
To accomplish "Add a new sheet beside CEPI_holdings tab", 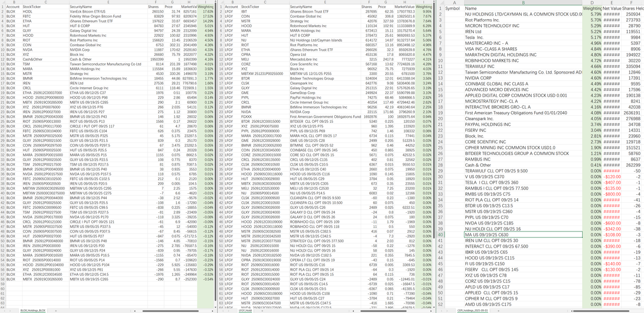I will click(499, 310).
